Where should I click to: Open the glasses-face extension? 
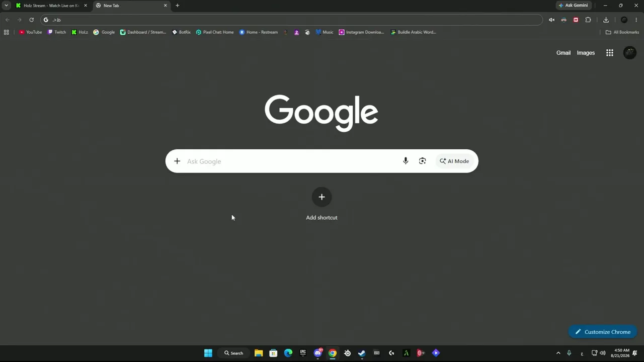click(x=563, y=20)
